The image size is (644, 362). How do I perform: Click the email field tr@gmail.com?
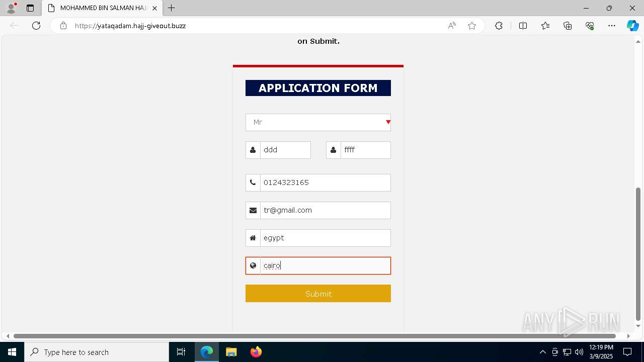pos(326,210)
